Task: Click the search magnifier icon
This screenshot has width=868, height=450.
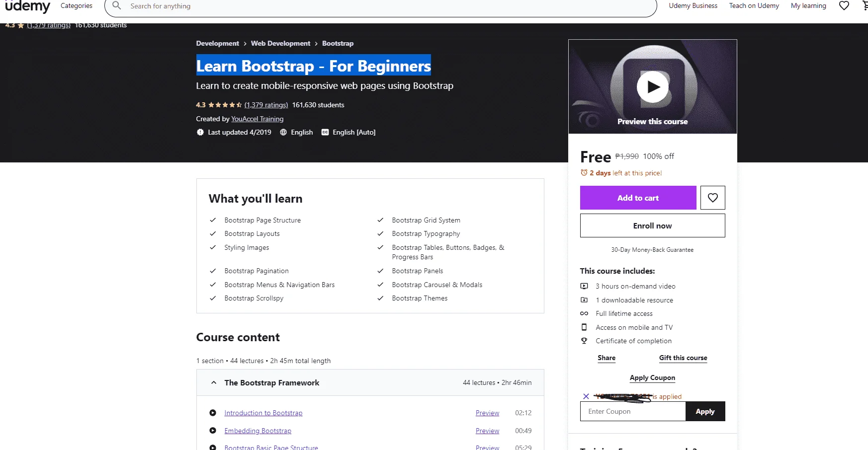Action: [117, 6]
